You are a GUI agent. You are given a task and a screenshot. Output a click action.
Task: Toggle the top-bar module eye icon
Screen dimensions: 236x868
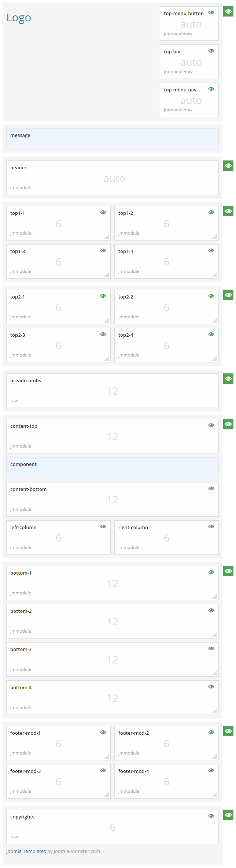tap(211, 50)
